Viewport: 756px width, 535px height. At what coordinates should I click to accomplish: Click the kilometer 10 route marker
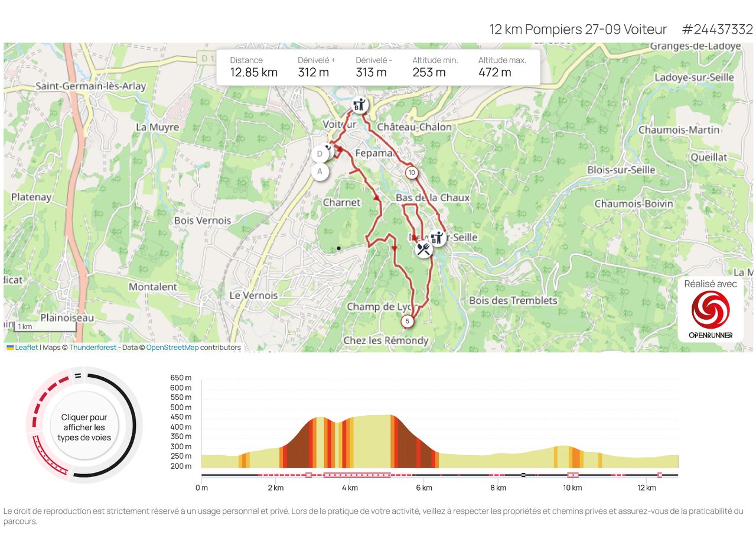pos(411,173)
